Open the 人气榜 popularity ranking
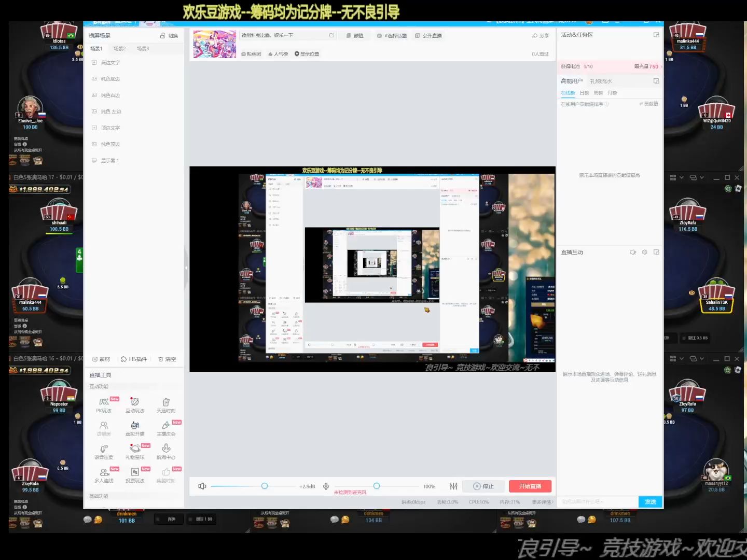Screen dimensions: 747x560 (278, 54)
